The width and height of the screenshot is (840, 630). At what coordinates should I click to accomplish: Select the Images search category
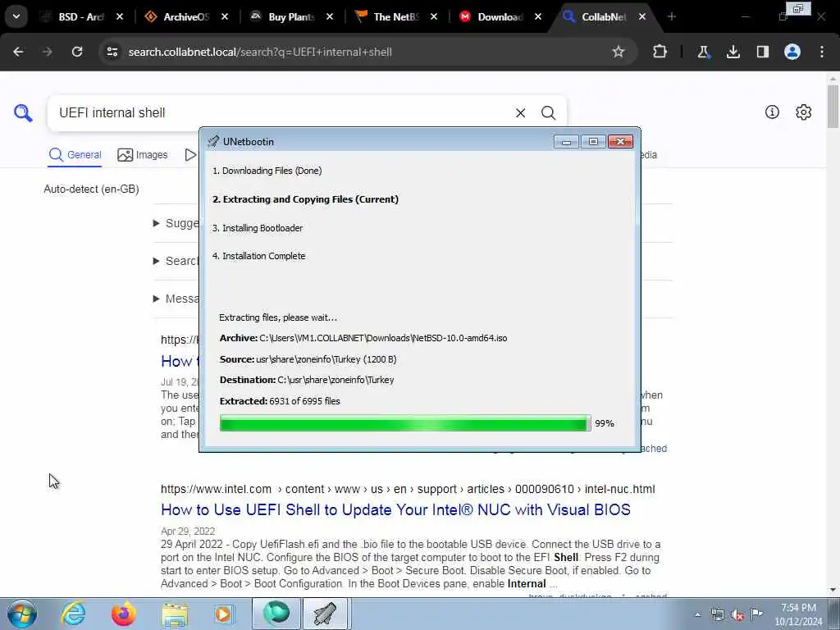(x=143, y=155)
